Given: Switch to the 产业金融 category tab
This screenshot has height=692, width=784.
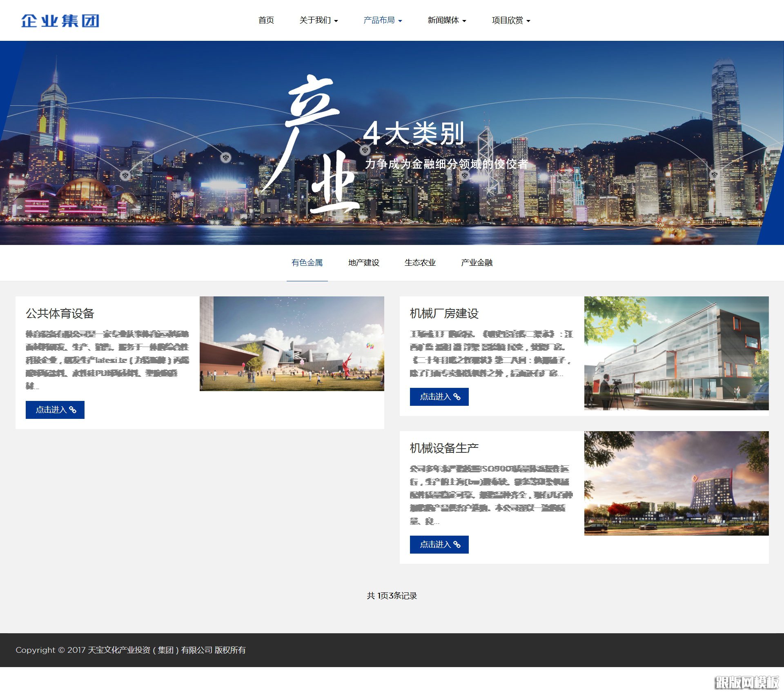Looking at the screenshot, I should 477,263.
